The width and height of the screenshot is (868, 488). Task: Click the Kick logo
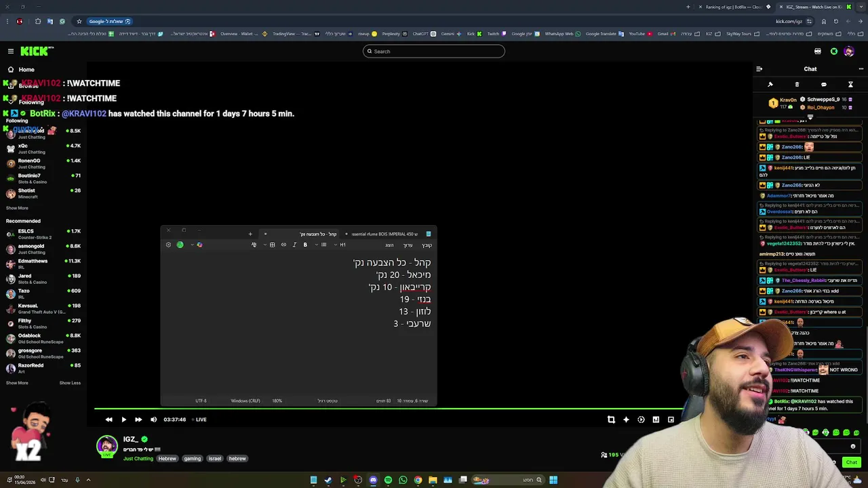click(37, 51)
